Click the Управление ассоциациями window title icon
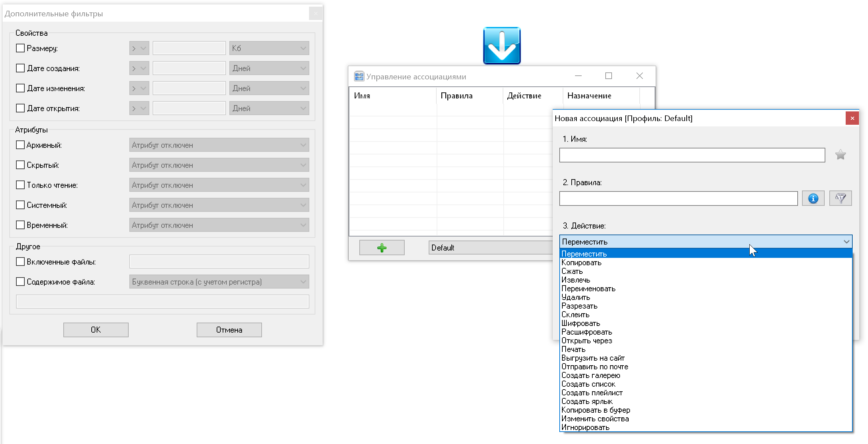Image resolution: width=868 pixels, height=444 pixels. 359,76
